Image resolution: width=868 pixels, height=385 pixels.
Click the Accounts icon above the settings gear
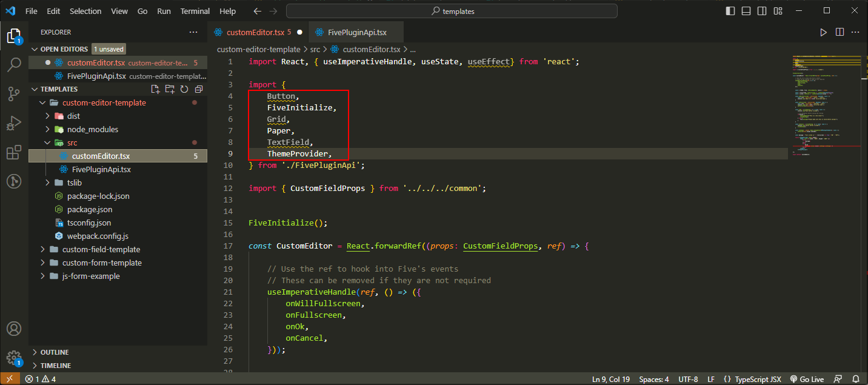[14, 328]
